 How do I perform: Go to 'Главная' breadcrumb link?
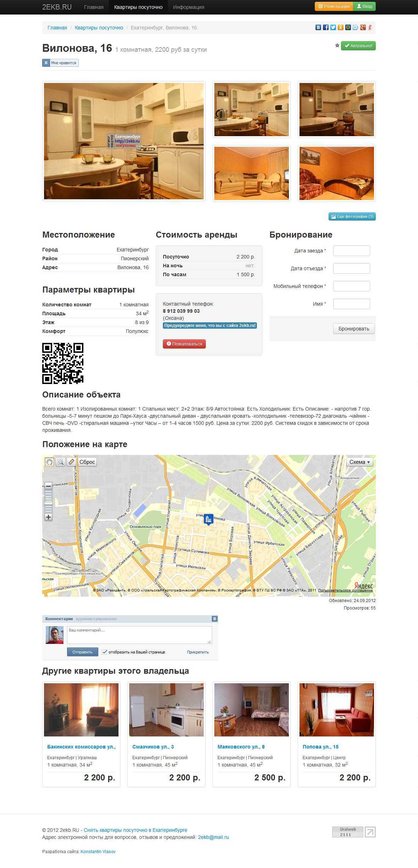[x=57, y=28]
